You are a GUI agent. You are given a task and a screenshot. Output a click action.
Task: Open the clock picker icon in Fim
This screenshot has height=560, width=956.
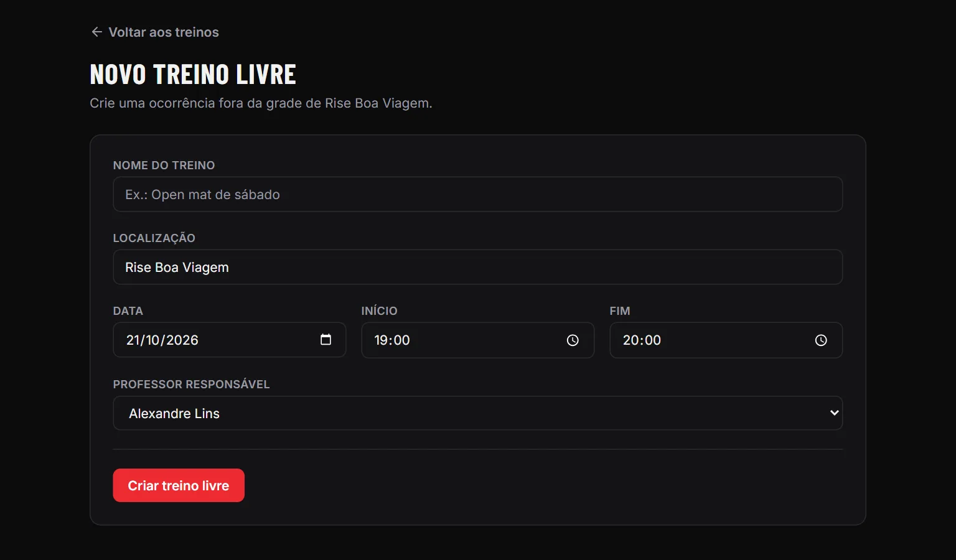821,340
